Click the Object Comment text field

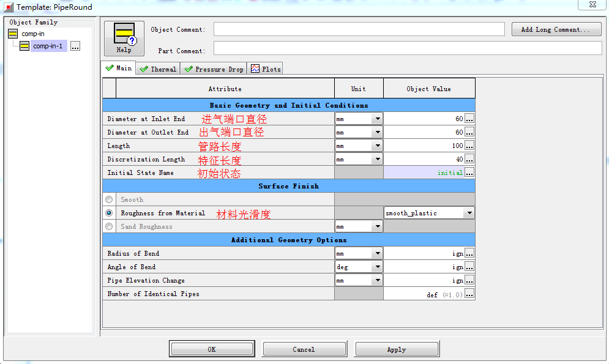[x=359, y=29]
